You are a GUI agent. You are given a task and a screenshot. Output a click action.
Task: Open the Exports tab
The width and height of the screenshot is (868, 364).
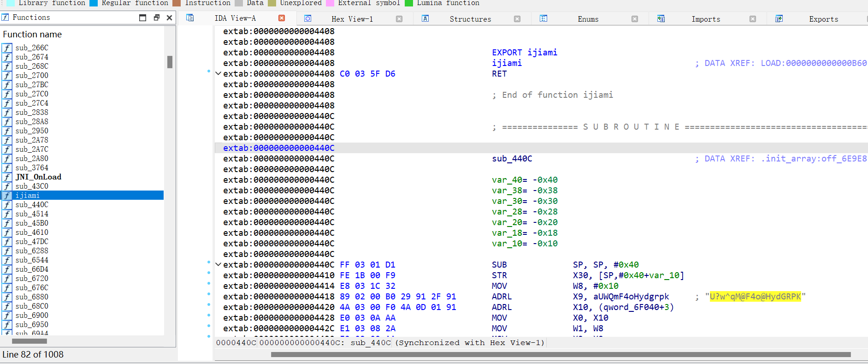click(x=824, y=19)
